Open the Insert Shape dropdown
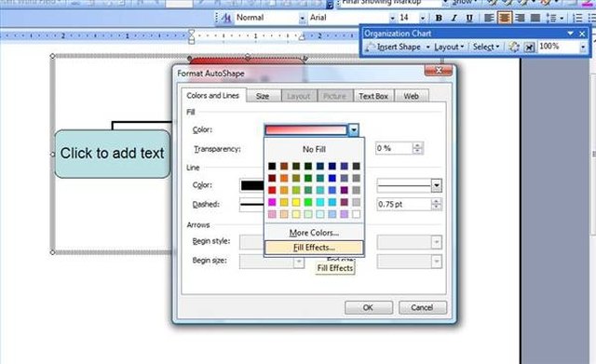Screen dimensions: 596x364 (x=428, y=47)
